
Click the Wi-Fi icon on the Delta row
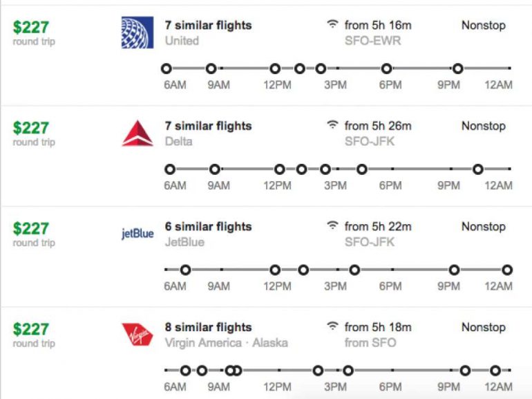coord(333,126)
